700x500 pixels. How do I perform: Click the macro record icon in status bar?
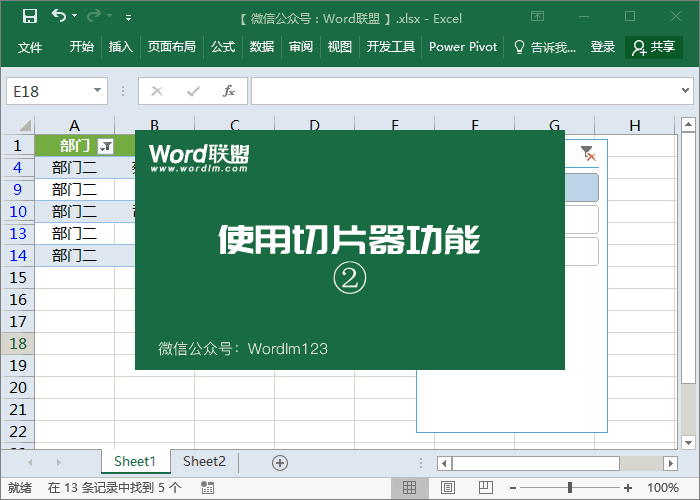pyautogui.click(x=207, y=488)
